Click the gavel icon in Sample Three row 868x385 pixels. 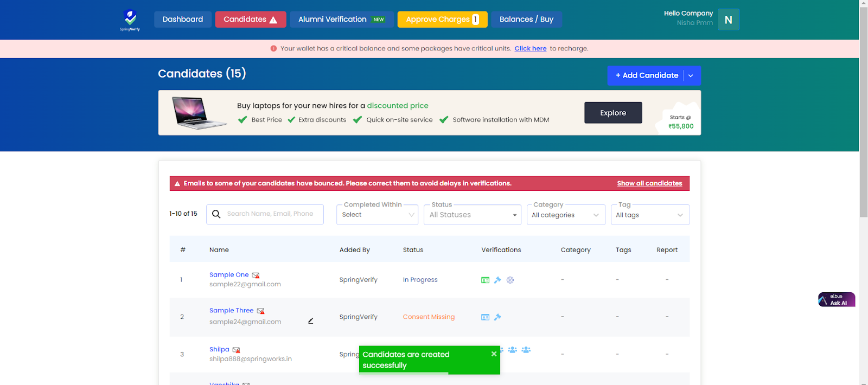497,317
